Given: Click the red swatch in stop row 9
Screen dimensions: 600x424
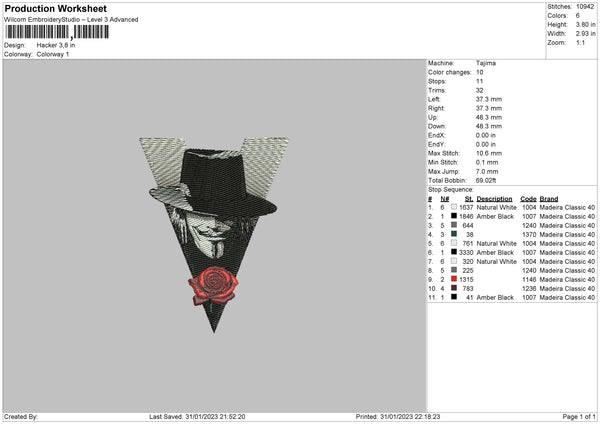Looking at the screenshot, I should pos(454,279).
